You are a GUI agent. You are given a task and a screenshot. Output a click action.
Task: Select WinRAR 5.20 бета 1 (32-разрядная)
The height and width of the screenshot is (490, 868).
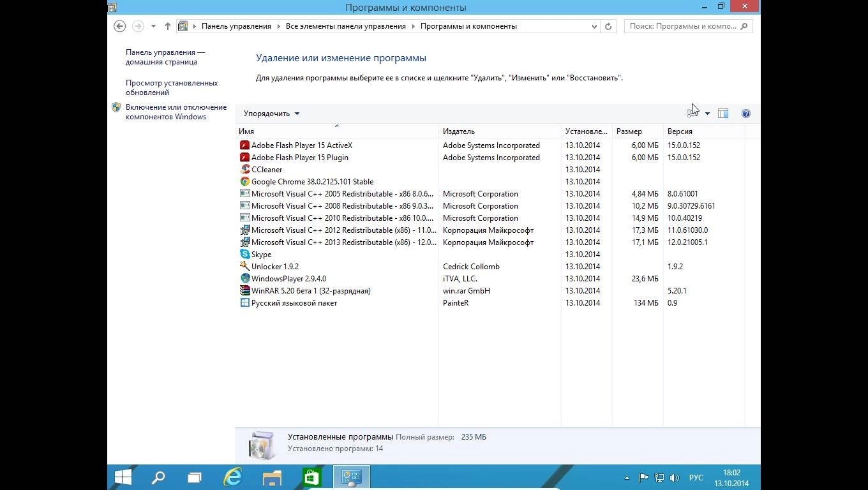click(311, 291)
